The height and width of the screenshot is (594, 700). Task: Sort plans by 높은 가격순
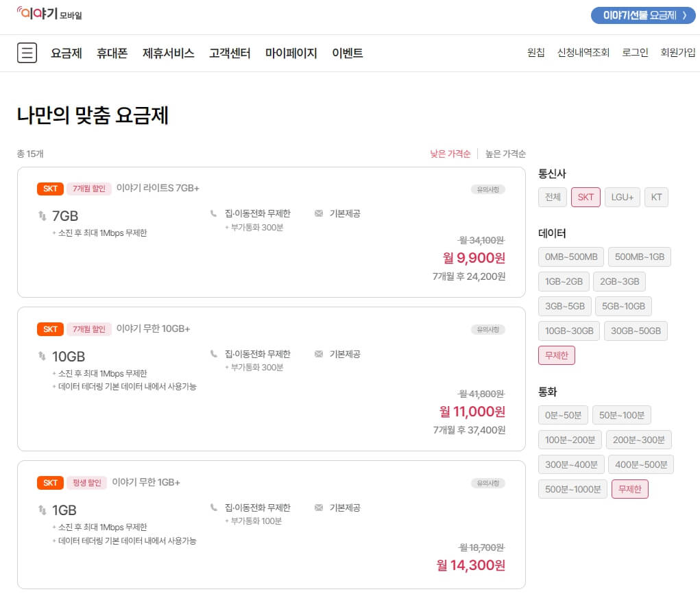tap(505, 154)
